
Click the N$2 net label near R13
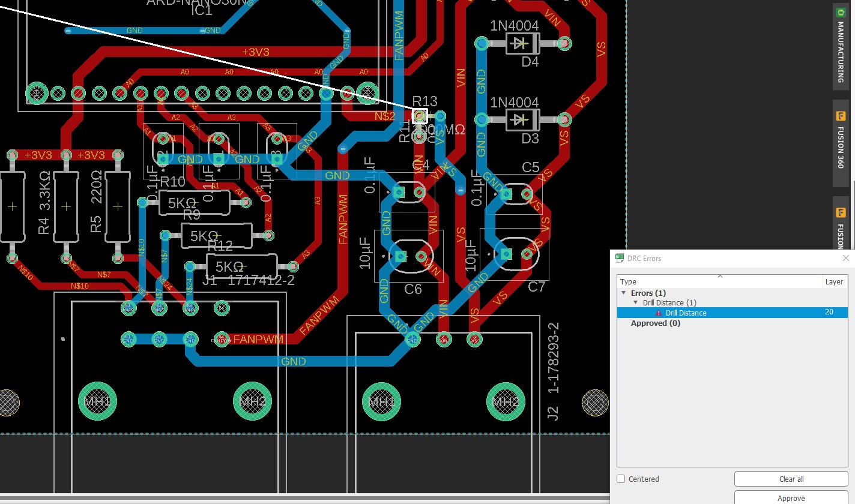385,115
